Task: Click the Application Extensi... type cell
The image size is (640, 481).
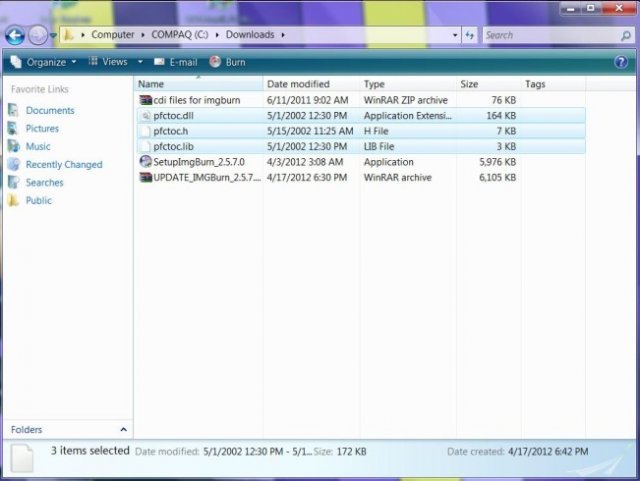Action: click(x=407, y=116)
